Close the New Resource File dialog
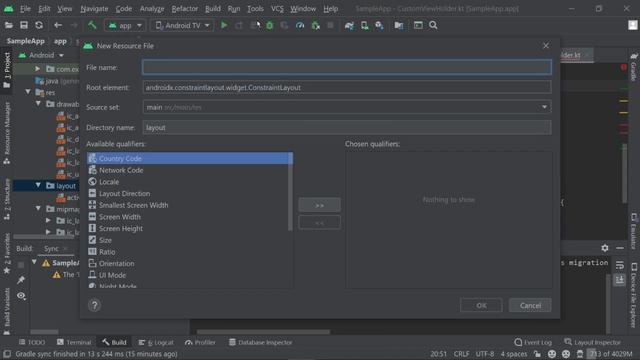Viewport: 640px width, 360px height. click(x=546, y=46)
